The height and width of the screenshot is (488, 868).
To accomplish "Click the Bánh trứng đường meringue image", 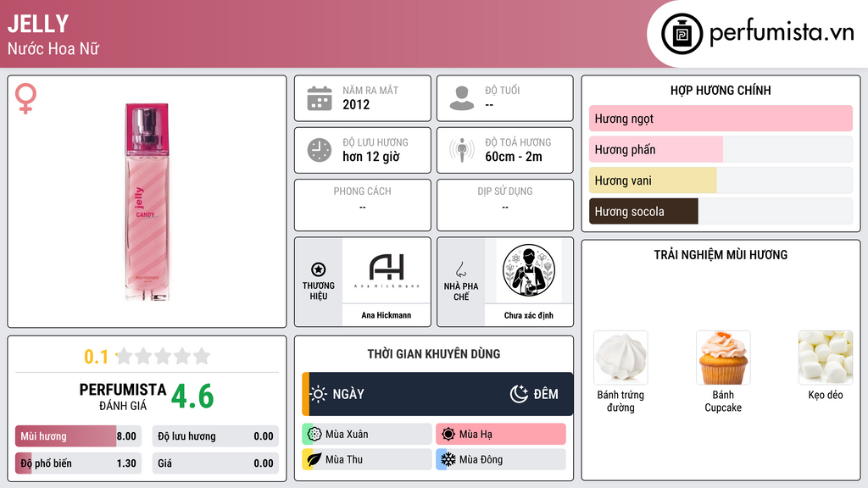I will [x=620, y=358].
